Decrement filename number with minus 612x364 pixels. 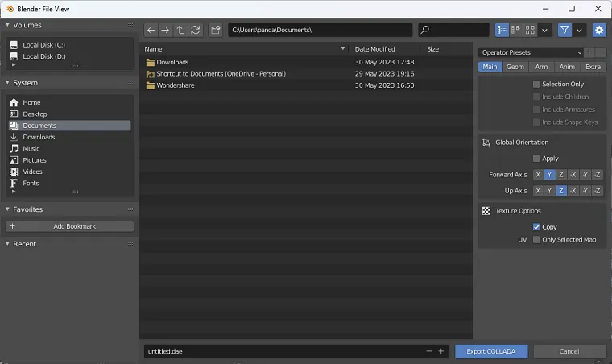(429, 351)
